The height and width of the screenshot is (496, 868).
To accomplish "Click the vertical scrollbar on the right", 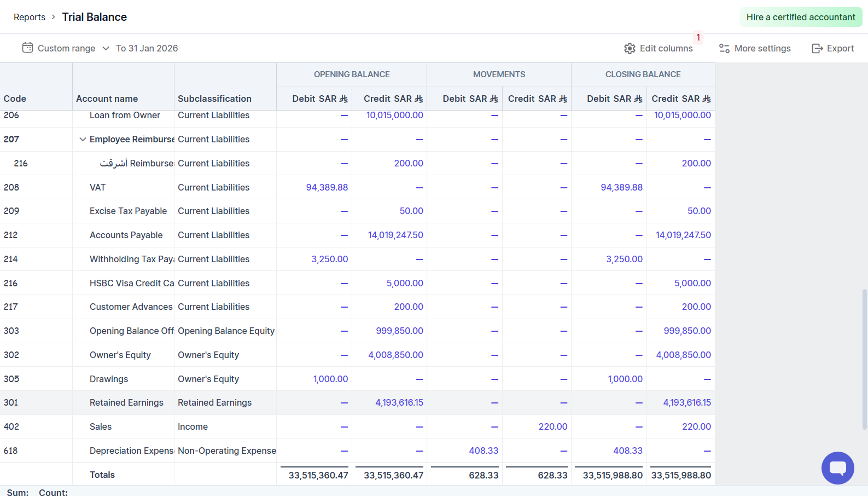I will pyautogui.click(x=864, y=359).
